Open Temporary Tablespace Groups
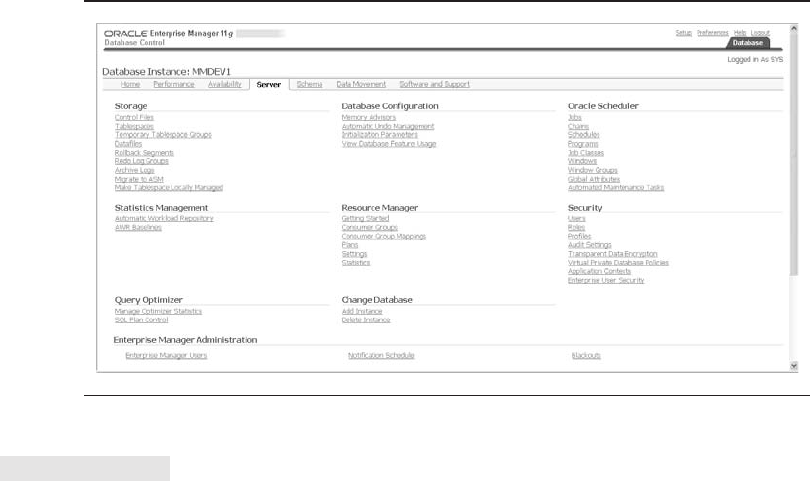The width and height of the screenshot is (810, 481). click(x=163, y=134)
